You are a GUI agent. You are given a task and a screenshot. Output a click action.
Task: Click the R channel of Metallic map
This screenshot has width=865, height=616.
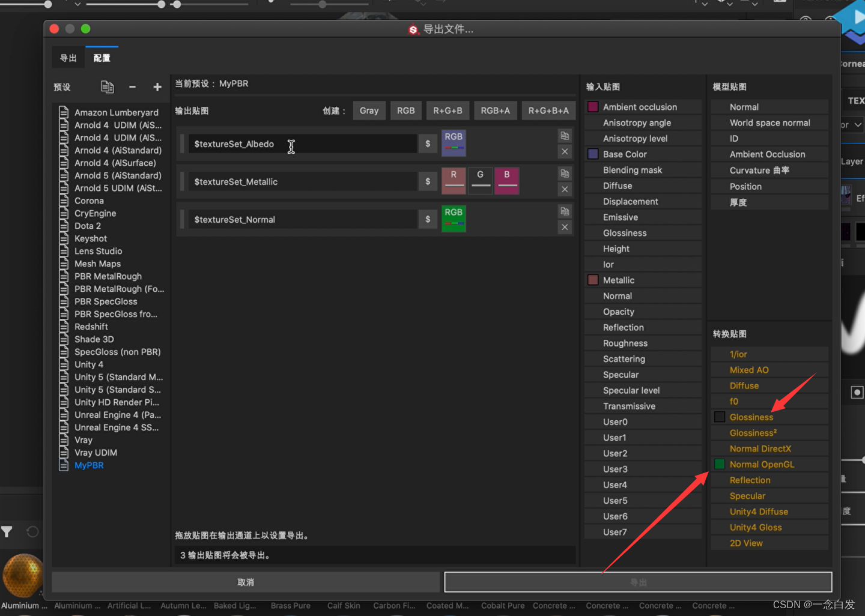coord(454,181)
